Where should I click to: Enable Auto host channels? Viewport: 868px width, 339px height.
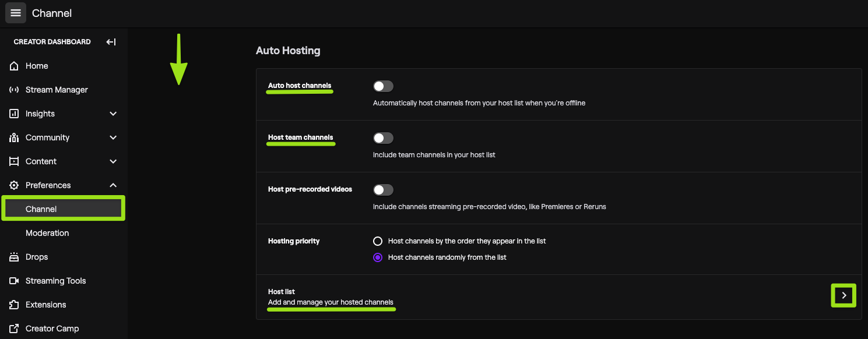[383, 86]
